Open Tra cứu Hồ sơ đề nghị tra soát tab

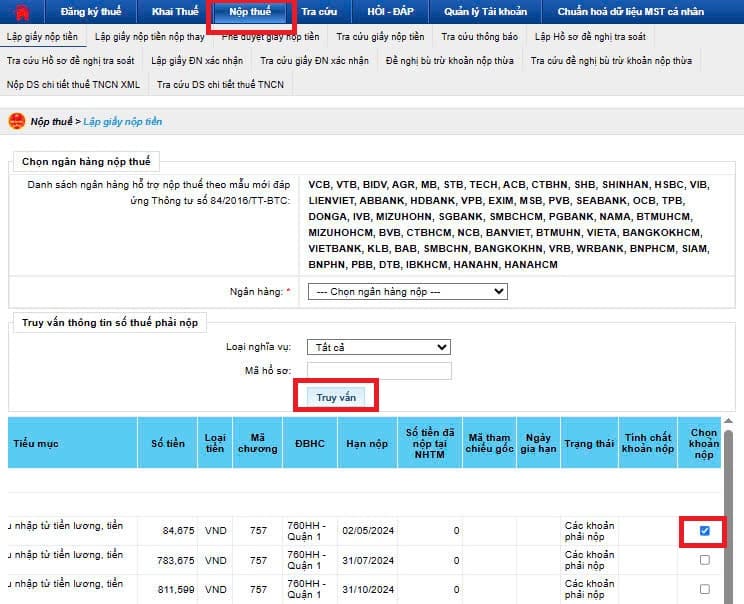70,61
